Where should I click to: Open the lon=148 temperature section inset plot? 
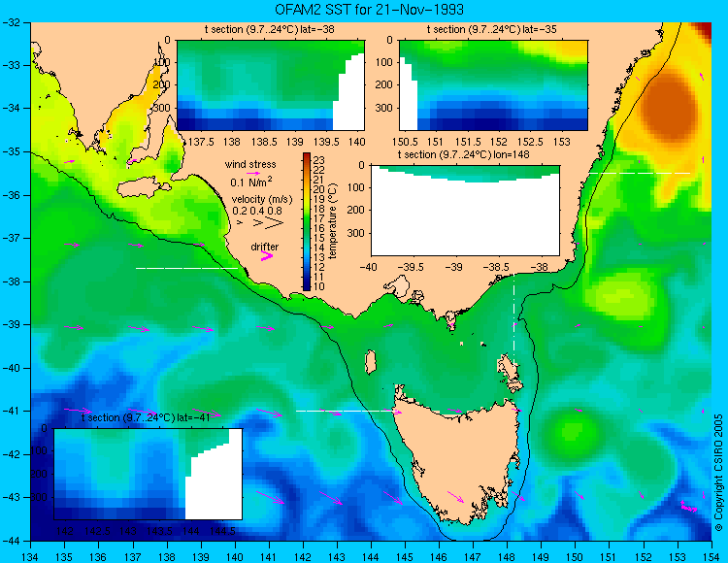tap(465, 211)
